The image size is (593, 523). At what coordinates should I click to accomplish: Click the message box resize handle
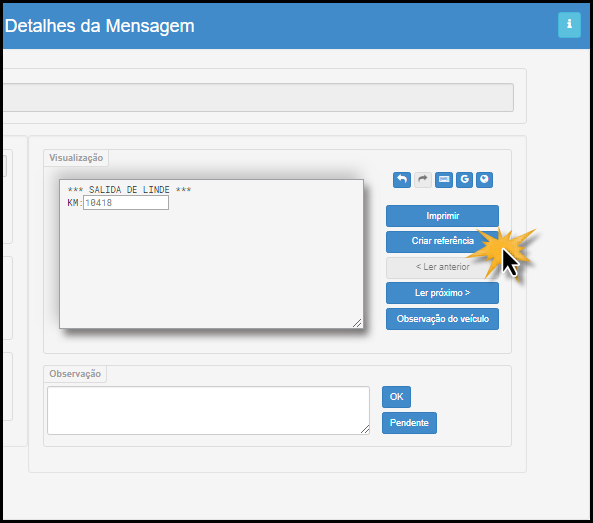(x=357, y=323)
